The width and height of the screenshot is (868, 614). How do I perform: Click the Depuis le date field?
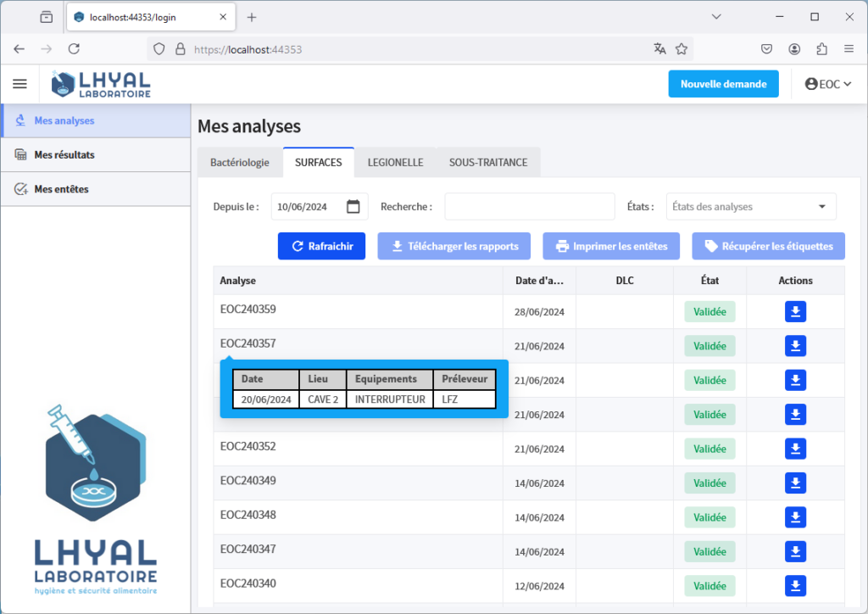(320, 207)
